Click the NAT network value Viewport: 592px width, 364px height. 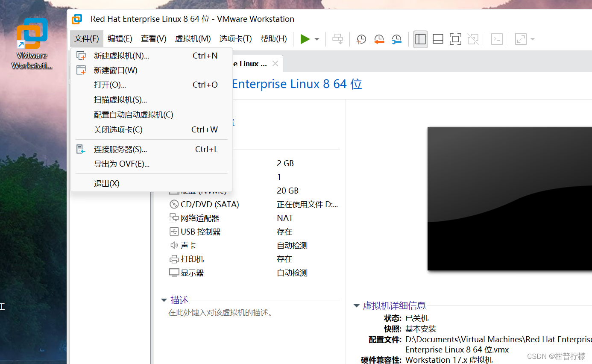point(285,218)
